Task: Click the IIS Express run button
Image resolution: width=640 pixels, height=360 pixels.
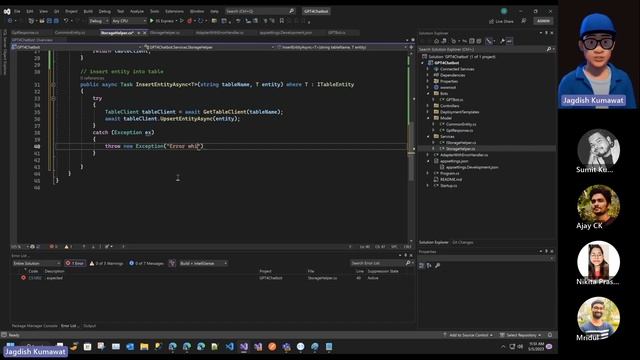Action: coord(165,21)
